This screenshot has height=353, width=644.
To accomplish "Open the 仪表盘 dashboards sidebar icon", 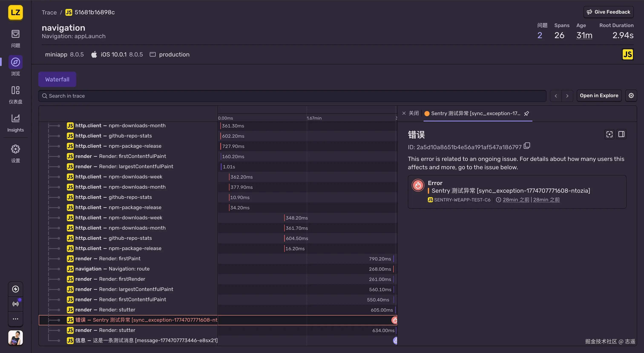I will tap(16, 90).
